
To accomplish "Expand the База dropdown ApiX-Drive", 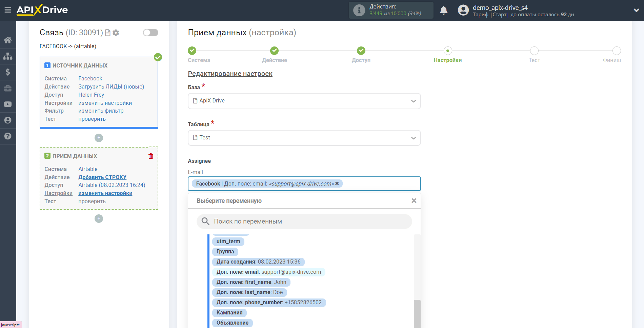I will (304, 101).
